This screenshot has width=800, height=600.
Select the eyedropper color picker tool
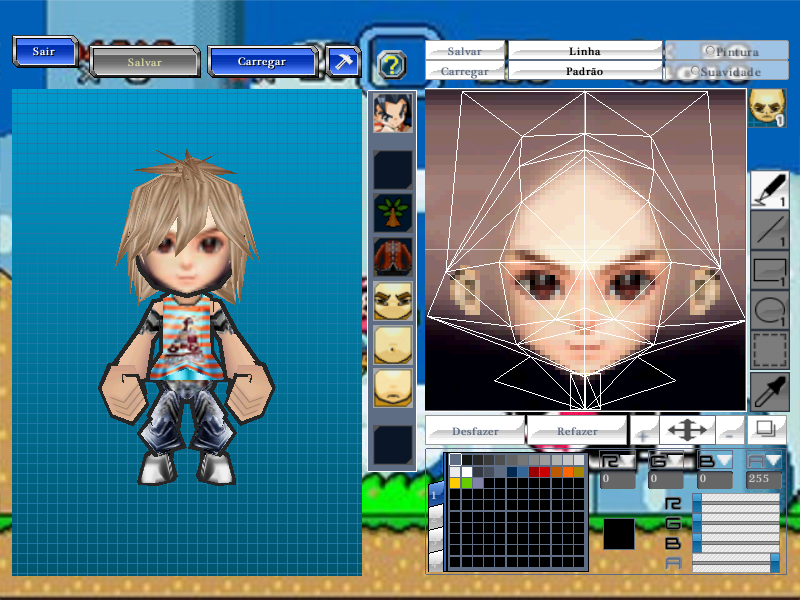coord(768,392)
